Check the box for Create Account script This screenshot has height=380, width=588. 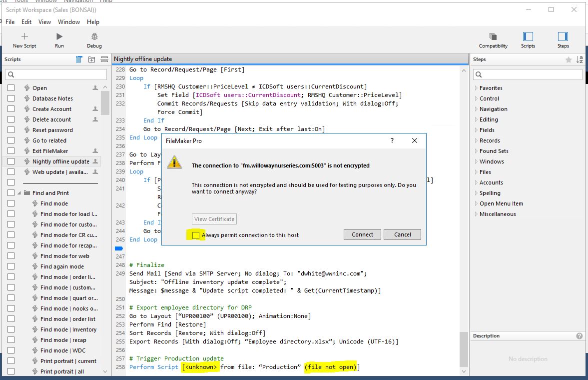11,109
